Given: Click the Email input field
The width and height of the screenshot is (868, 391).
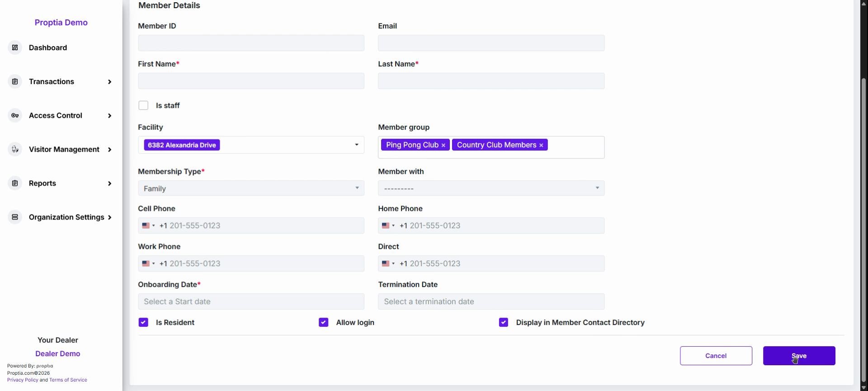Looking at the screenshot, I should [x=491, y=43].
